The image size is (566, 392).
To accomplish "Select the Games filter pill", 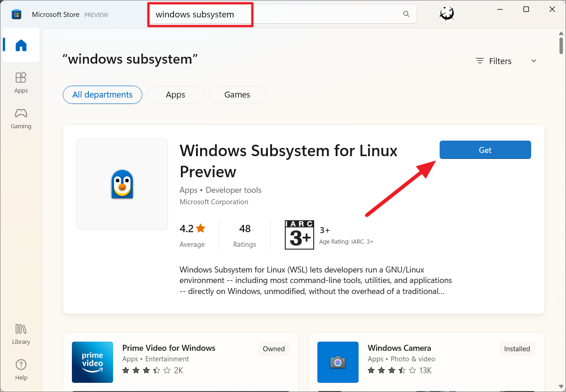I will tap(237, 95).
